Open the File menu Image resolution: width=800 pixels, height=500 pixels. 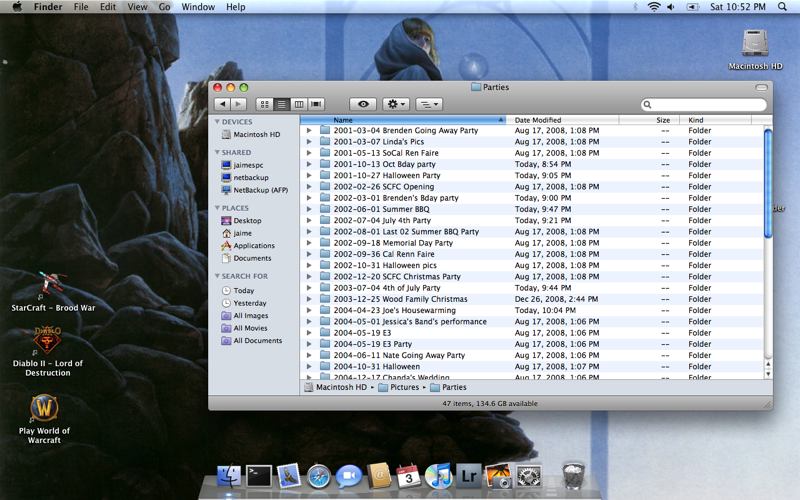pos(81,7)
